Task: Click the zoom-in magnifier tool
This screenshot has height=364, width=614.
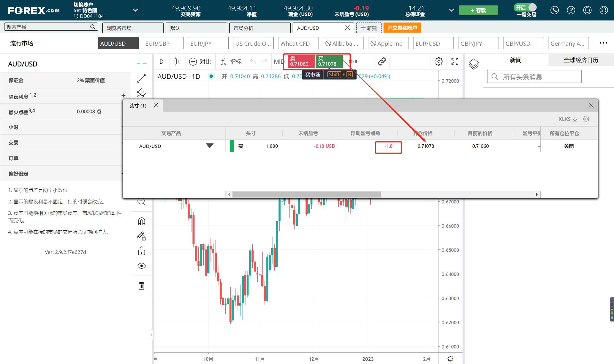Action: 141,201
